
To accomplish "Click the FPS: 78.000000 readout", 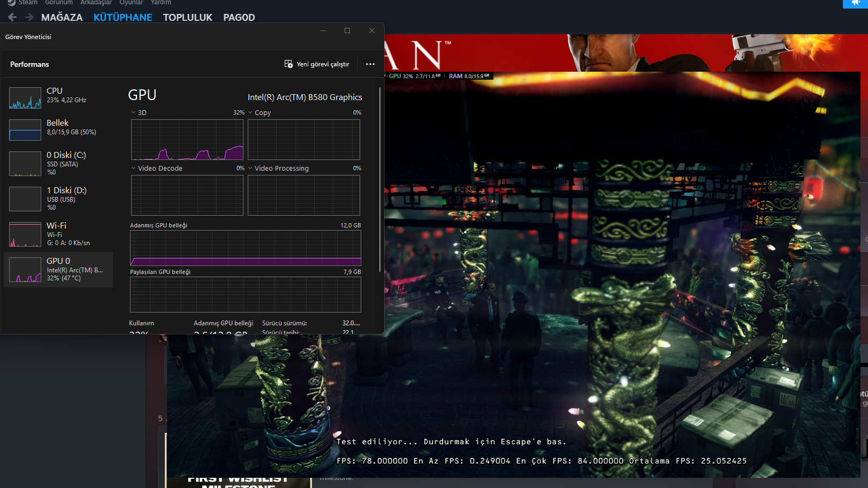I will click(x=372, y=461).
